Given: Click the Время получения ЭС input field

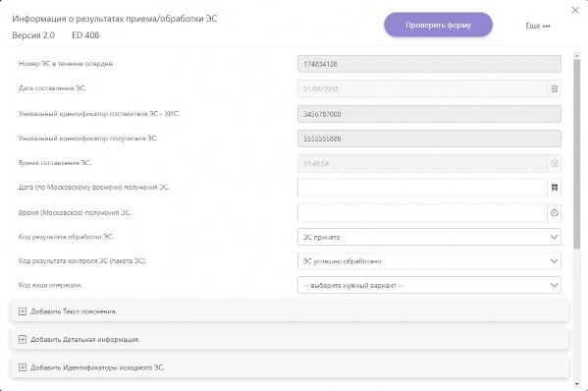Looking at the screenshot, I should (422, 213).
